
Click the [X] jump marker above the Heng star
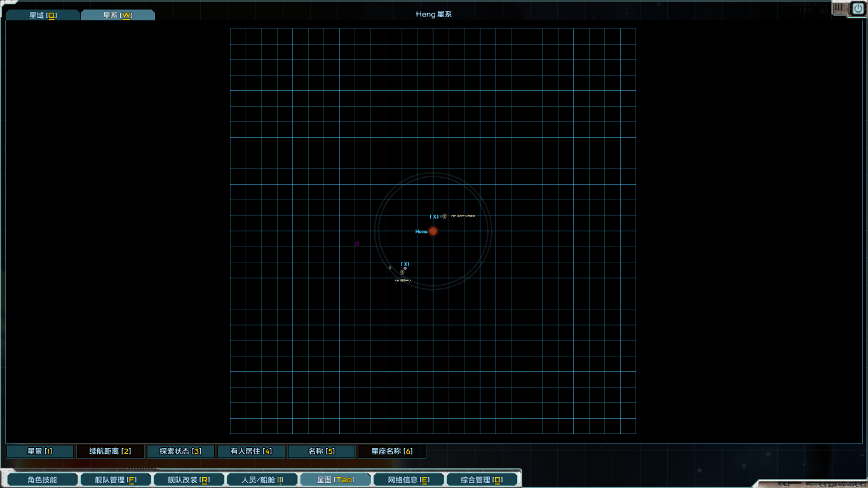[434, 217]
